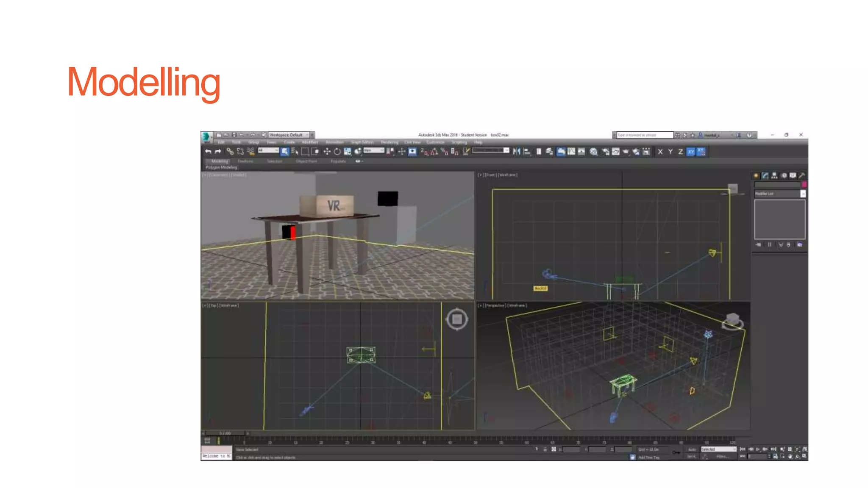Click the Undo arrow icon
The image size is (868, 488).
pyautogui.click(x=208, y=152)
